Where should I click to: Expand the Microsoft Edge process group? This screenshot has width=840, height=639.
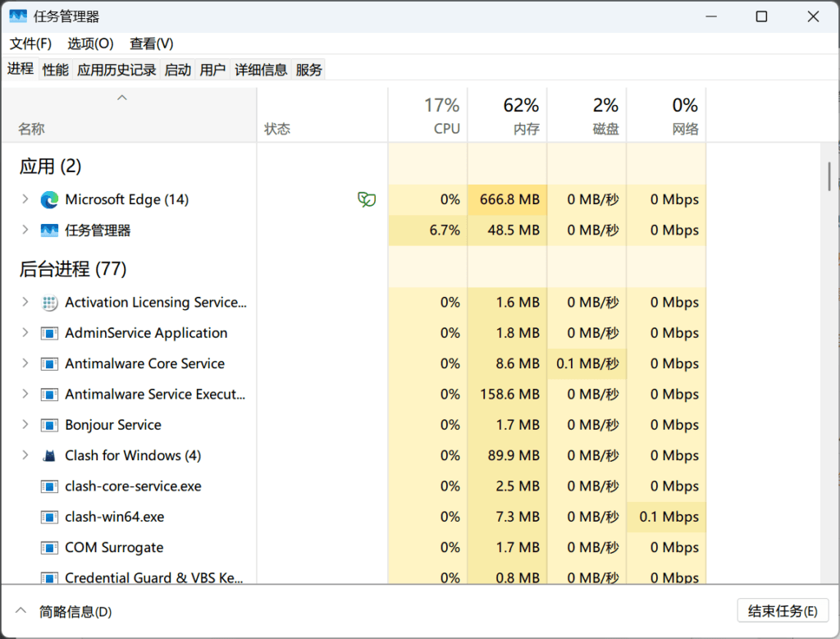click(x=25, y=199)
